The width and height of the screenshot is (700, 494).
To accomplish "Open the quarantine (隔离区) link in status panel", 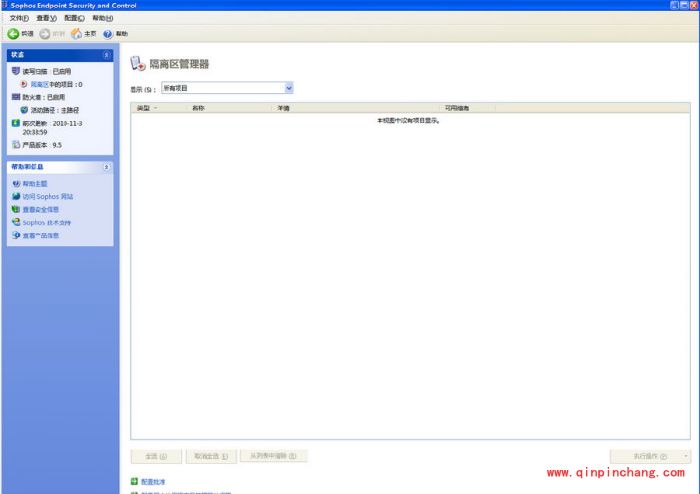I will [x=39, y=84].
